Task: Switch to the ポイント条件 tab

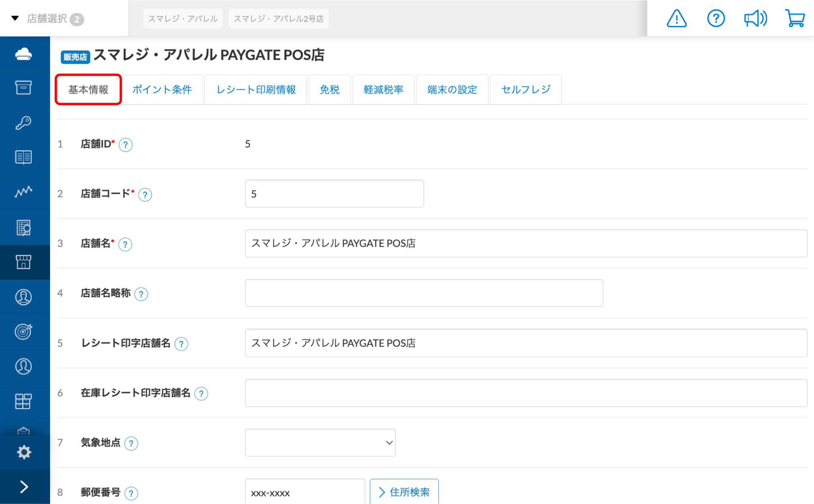Action: point(162,90)
